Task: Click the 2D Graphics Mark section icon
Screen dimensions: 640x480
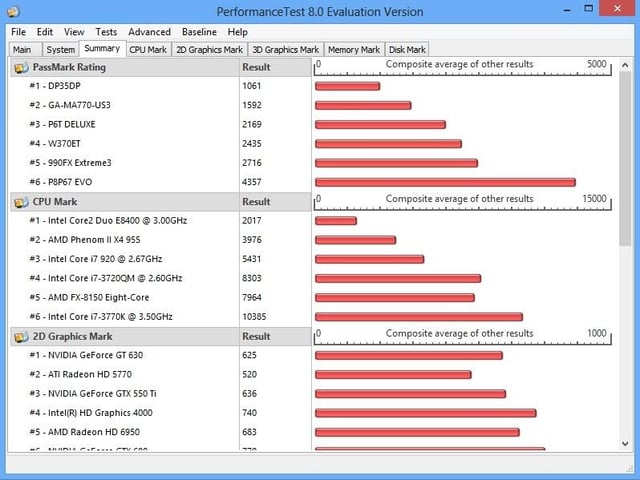Action: [x=21, y=337]
